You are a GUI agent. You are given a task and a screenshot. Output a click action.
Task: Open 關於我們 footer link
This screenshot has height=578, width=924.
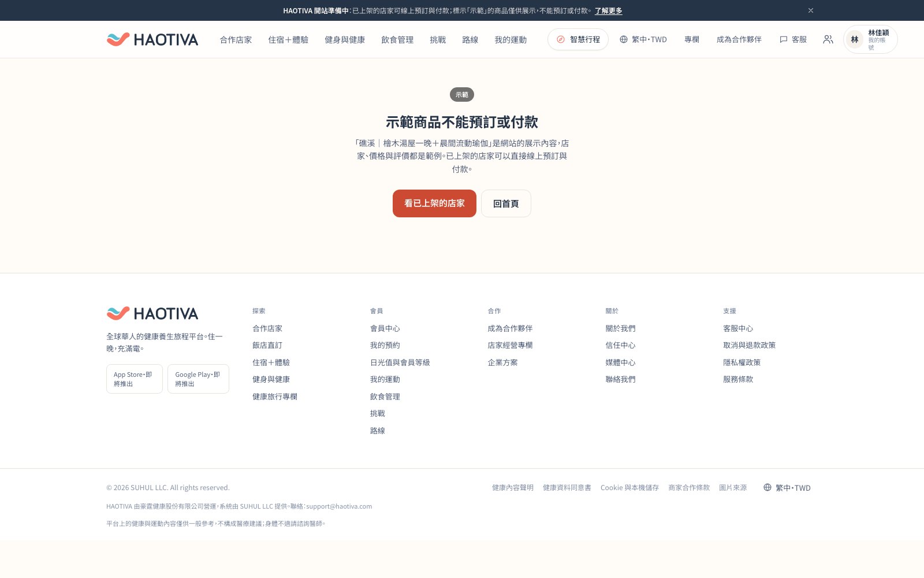(x=620, y=328)
